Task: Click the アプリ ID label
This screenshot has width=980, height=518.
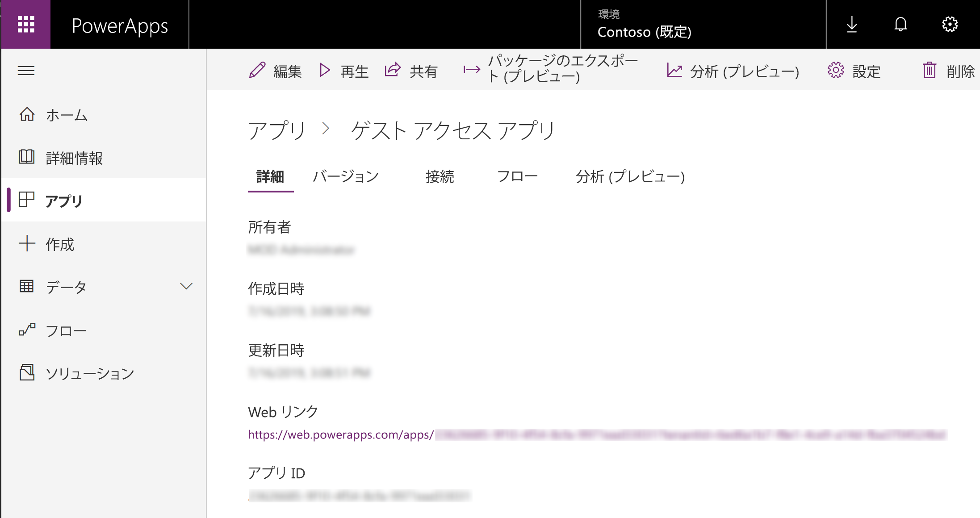Action: 276,473
